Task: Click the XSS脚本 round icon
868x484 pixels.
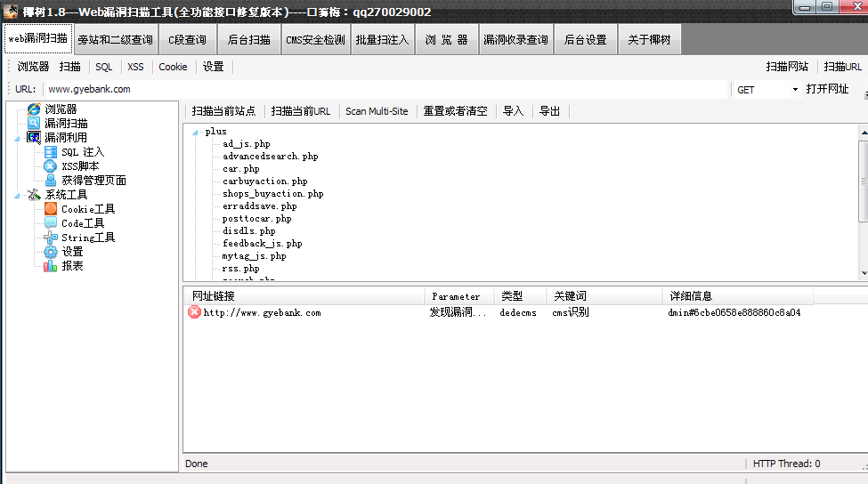Action: coord(51,166)
